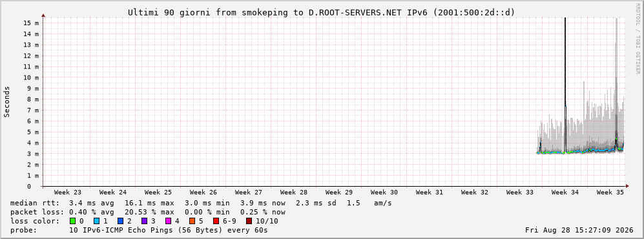This screenshot has height=239, width=644.
Task: Click the green loss color 0 swatch
Action: (x=73, y=221)
